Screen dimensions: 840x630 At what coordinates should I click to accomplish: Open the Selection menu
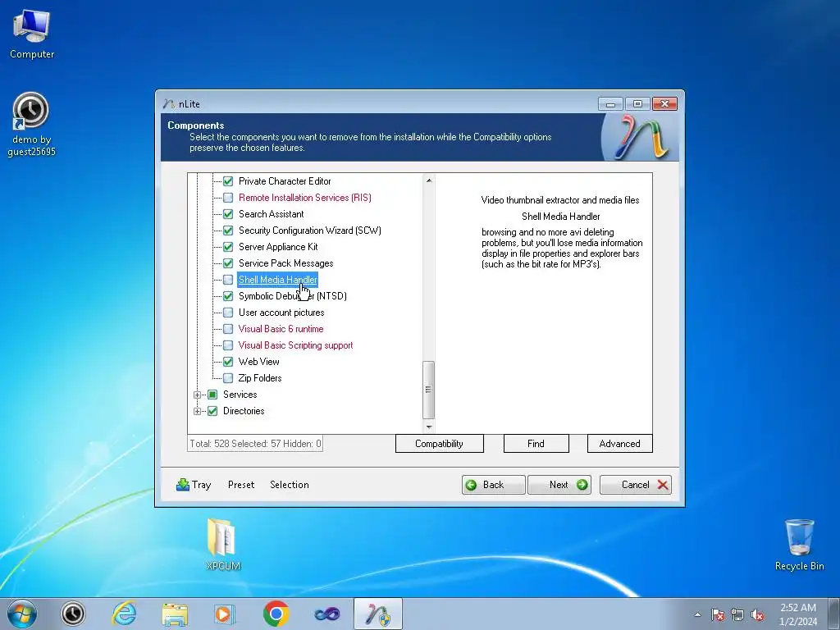click(290, 484)
